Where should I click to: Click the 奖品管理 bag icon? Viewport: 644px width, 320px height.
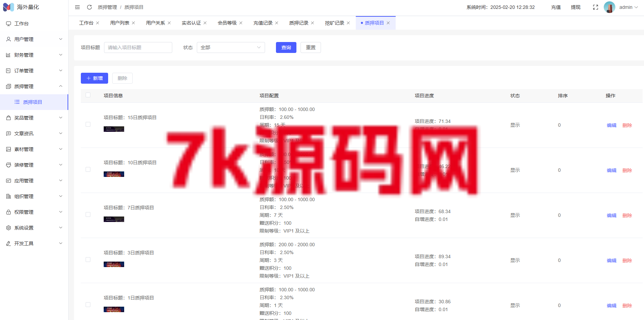[9, 118]
